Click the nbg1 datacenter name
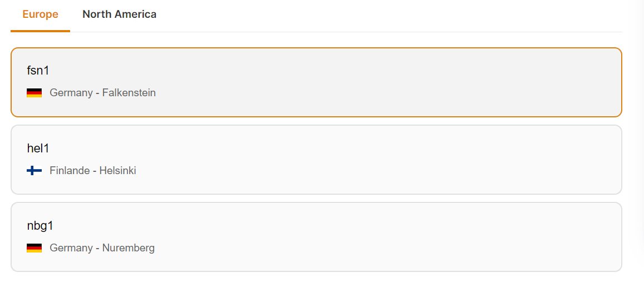This screenshot has height=287, width=644. pyautogui.click(x=40, y=226)
